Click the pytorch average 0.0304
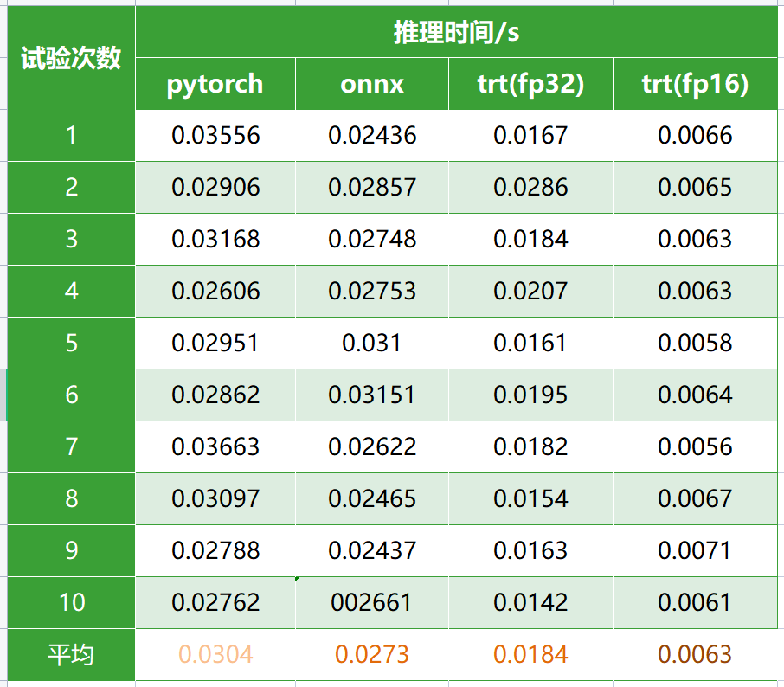Screen dimensions: 784x687 point(215,654)
